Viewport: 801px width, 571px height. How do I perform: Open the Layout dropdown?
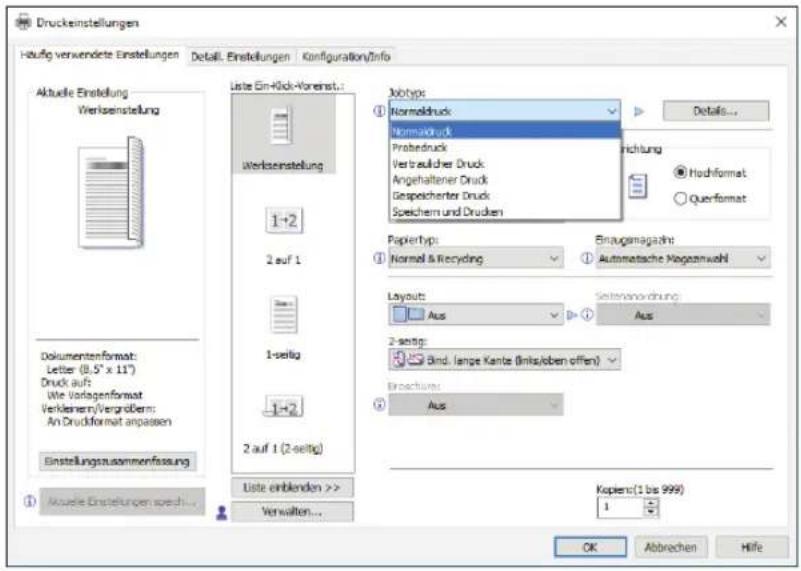point(476,315)
